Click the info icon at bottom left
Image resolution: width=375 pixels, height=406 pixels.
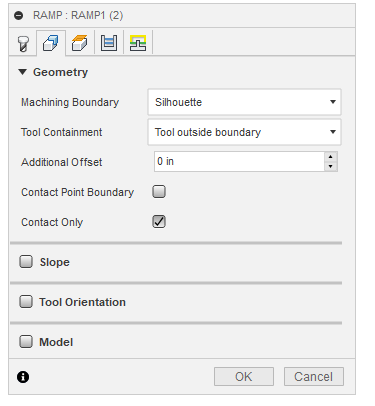[23, 377]
